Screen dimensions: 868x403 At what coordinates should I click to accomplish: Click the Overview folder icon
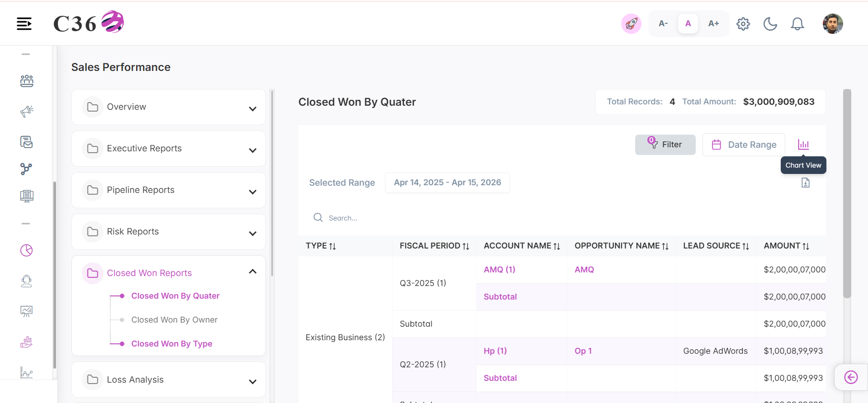tap(93, 107)
